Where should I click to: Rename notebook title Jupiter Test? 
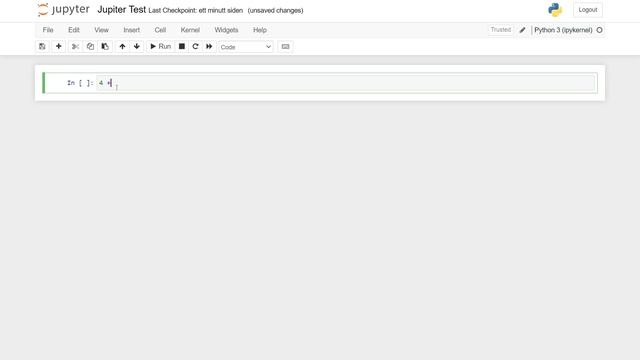tap(122, 10)
